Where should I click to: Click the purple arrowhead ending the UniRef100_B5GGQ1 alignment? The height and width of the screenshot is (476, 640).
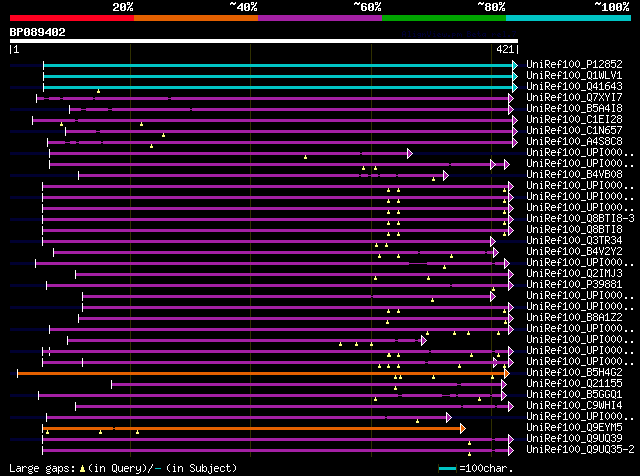point(504,396)
